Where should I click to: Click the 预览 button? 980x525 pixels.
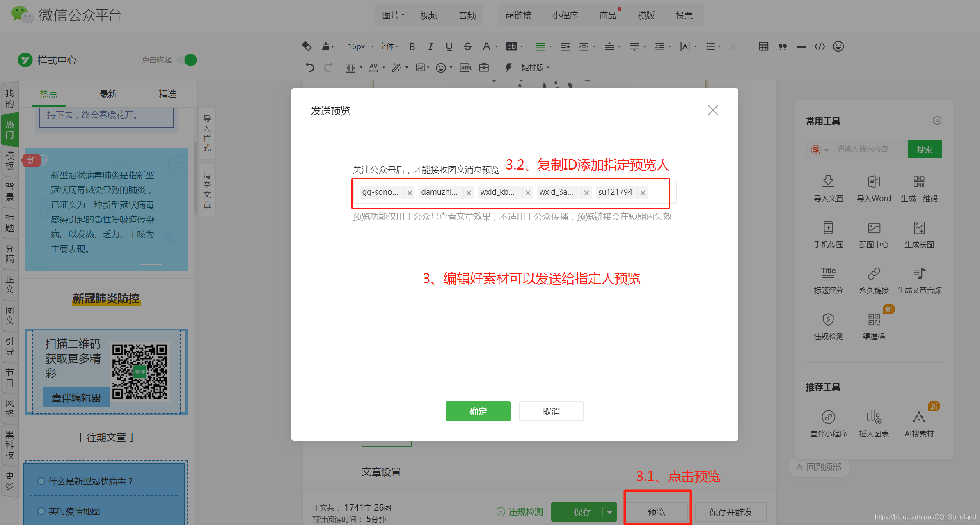pos(656,512)
